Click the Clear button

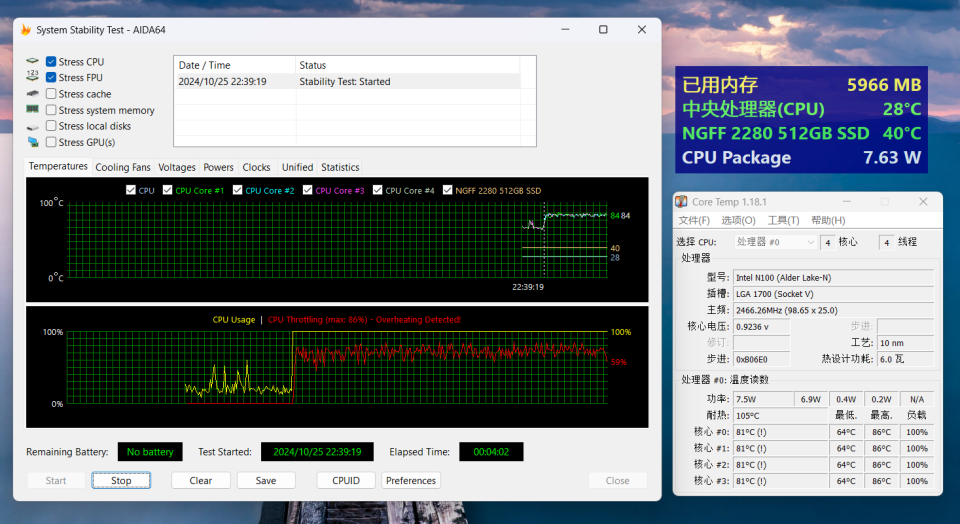[201, 481]
